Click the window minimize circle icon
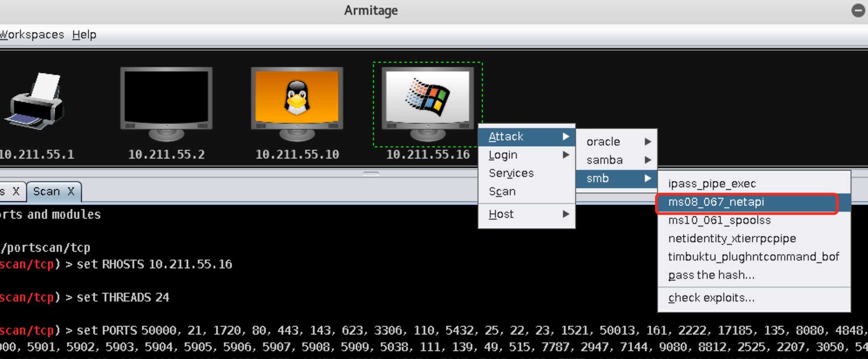 [858, 10]
